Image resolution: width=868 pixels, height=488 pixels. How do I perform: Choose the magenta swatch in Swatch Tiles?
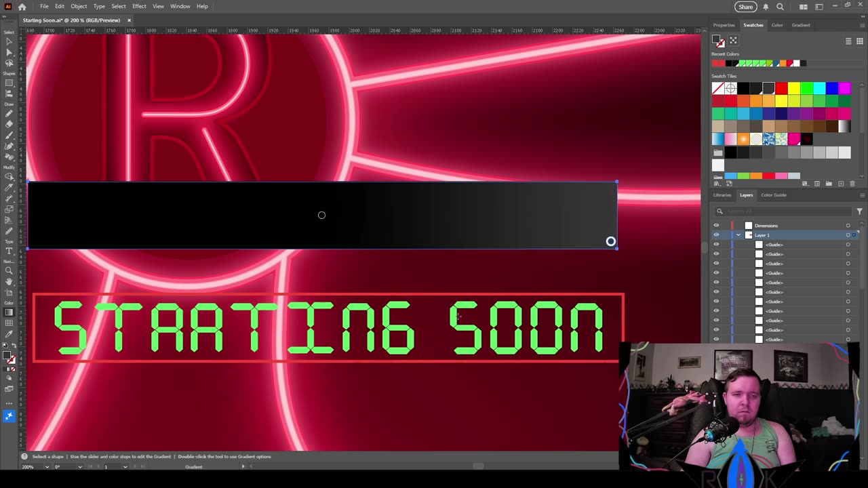click(844, 88)
